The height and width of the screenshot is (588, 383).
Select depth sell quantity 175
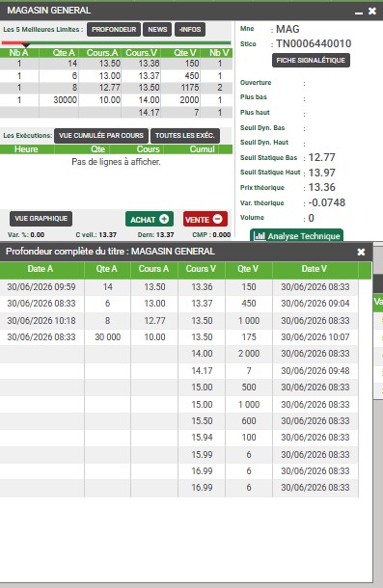coord(249,337)
